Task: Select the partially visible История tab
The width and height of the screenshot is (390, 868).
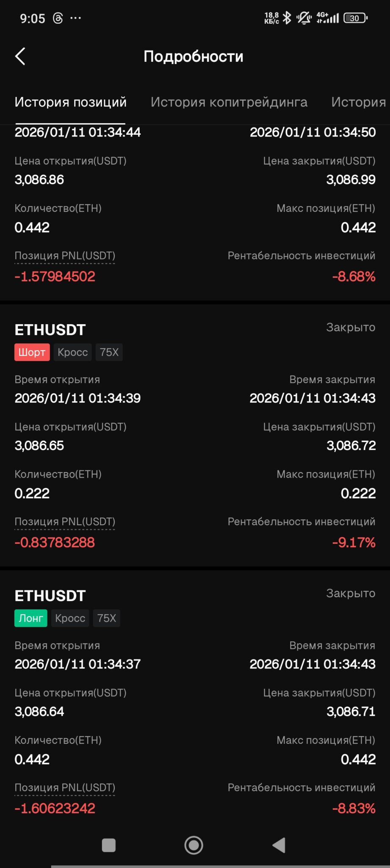Action: click(x=358, y=102)
